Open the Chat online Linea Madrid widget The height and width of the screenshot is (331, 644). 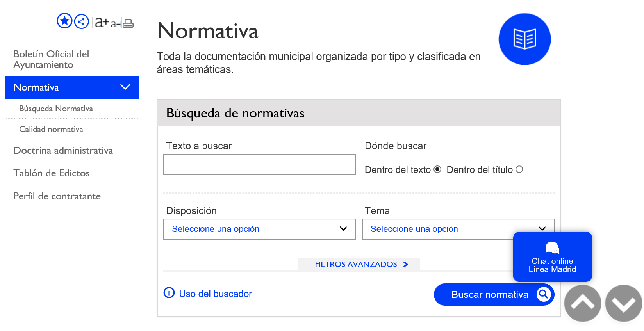552,257
